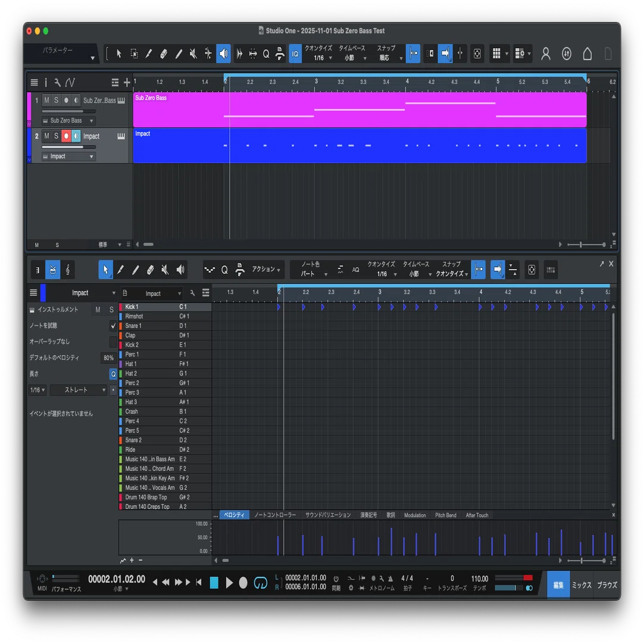Click the Quantize Q icon in main toolbar

coord(266,54)
